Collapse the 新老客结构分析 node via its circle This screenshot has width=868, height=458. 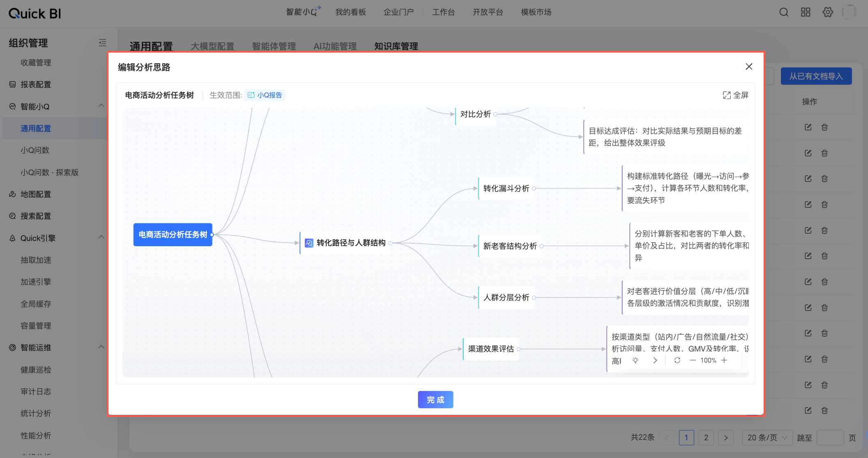[542, 246]
